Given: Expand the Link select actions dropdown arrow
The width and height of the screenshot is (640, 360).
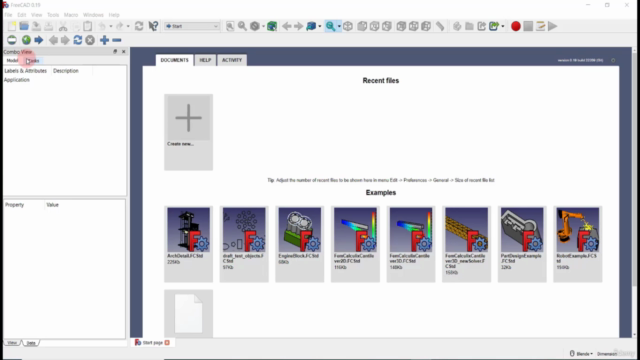Looking at the screenshot, I should tap(320, 26).
